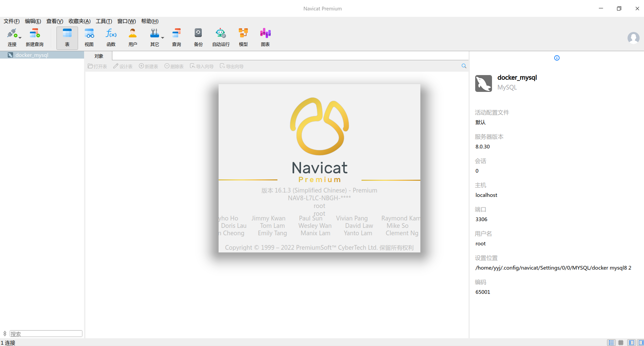Screen dimensions: 644x346
Task: Click the 设计表 button
Action: click(x=123, y=66)
